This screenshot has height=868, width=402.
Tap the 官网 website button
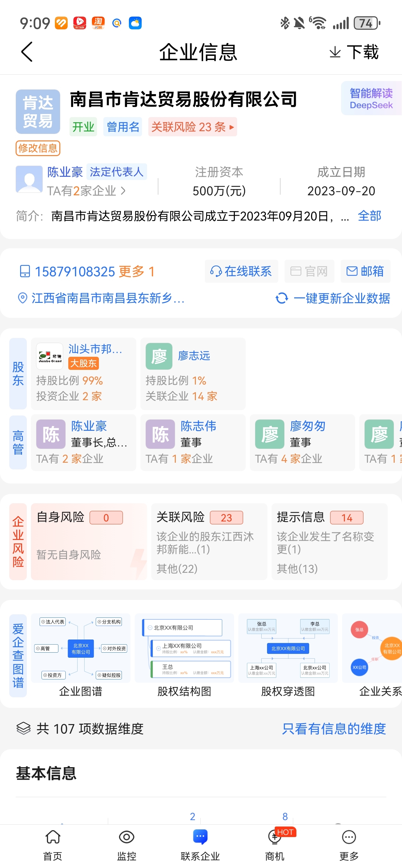click(309, 271)
